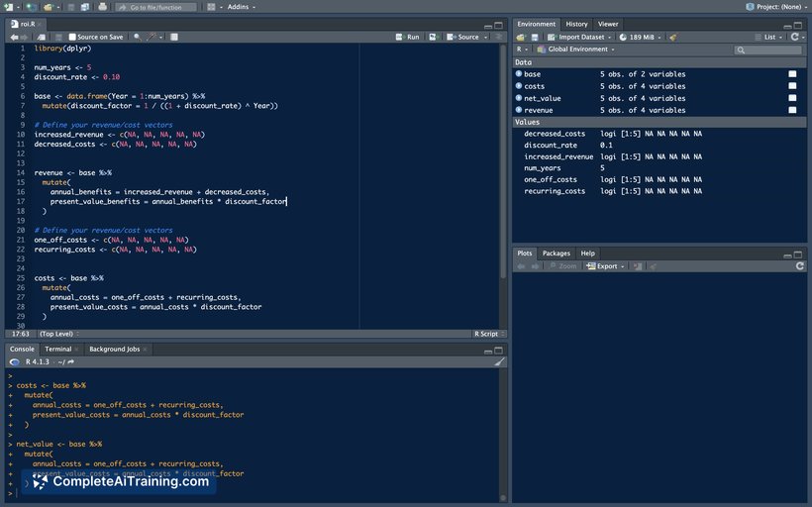View the net_value data frame via its table icon
This screenshot has width=812, height=507.
[792, 98]
